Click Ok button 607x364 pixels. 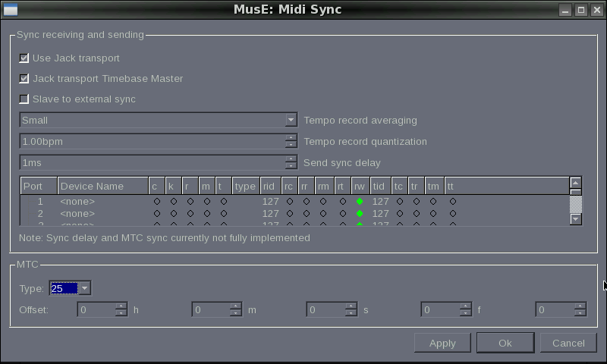coord(505,343)
